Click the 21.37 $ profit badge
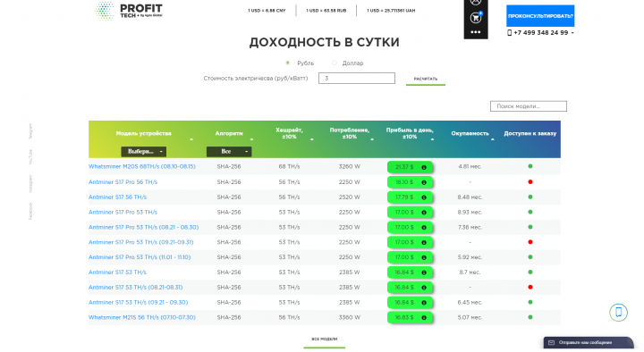 (410, 167)
